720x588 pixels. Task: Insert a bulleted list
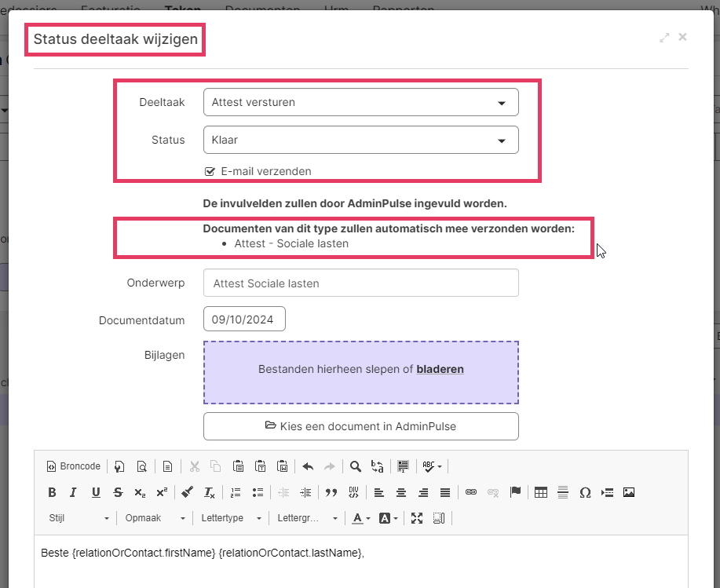(x=258, y=492)
